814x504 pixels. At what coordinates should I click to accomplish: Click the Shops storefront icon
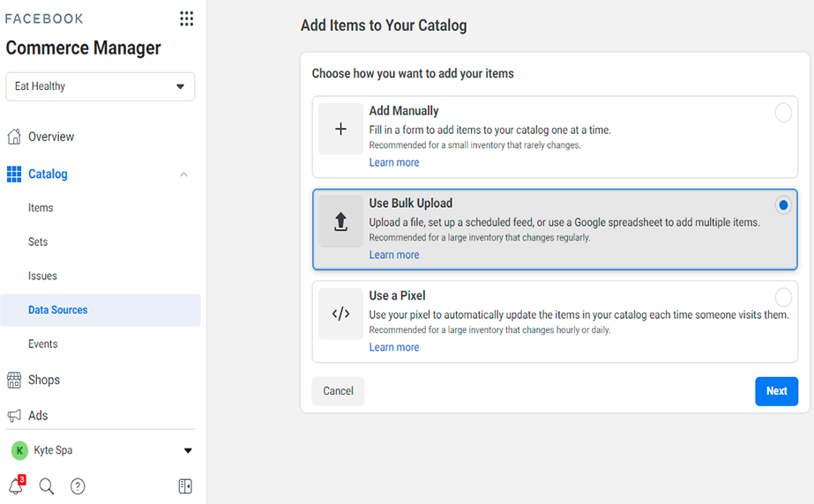click(x=14, y=380)
